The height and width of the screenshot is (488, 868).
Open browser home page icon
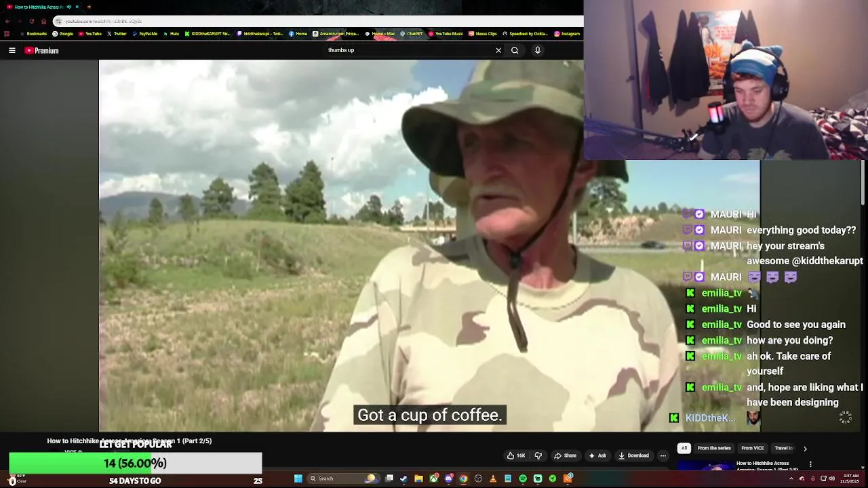point(43,21)
